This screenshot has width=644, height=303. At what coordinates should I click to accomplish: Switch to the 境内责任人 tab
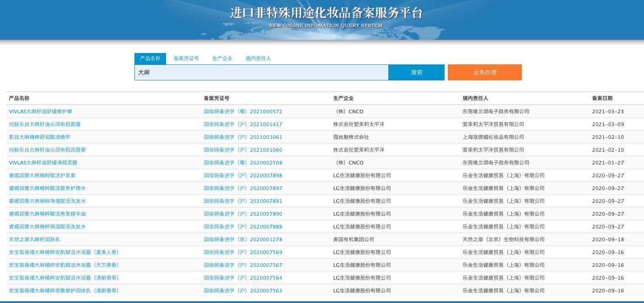[x=258, y=58]
